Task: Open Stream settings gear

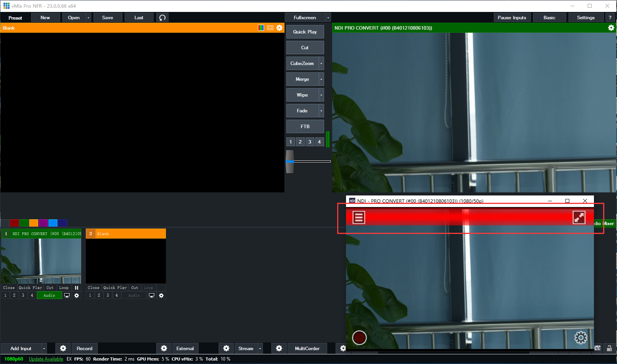Action: coord(226,348)
